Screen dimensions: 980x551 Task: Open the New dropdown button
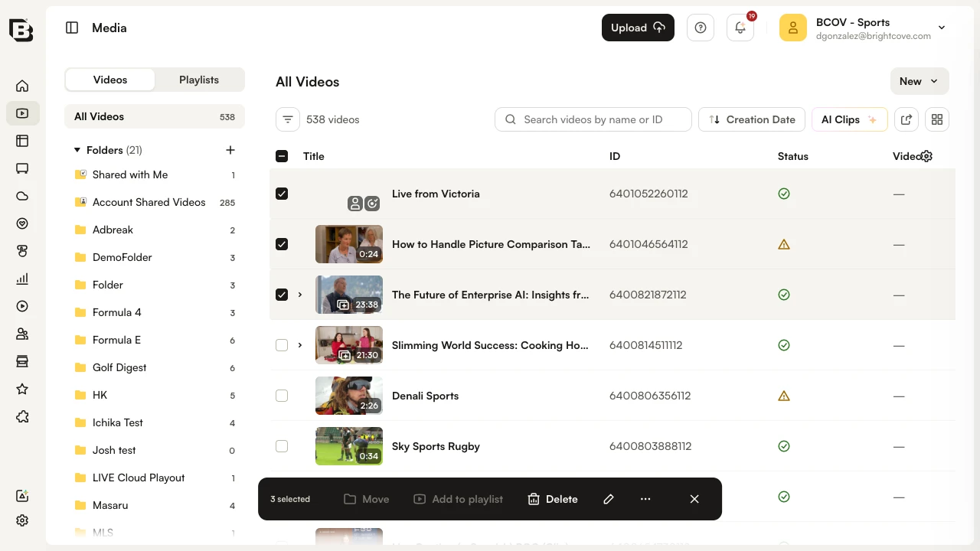pos(920,81)
